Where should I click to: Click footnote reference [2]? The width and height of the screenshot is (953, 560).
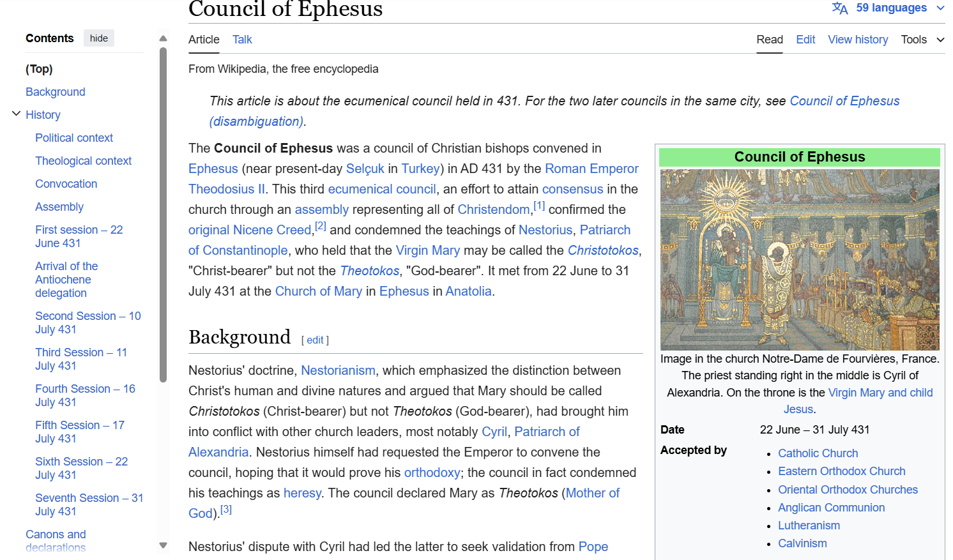(321, 226)
